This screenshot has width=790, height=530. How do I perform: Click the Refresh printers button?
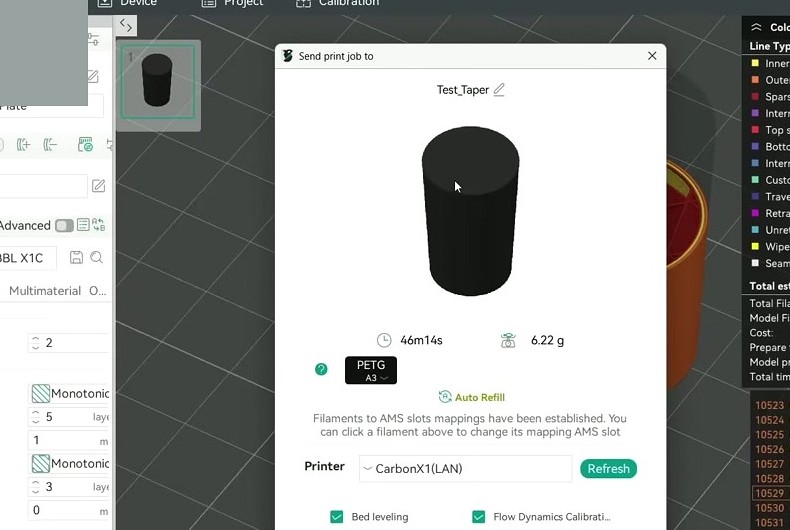608,469
